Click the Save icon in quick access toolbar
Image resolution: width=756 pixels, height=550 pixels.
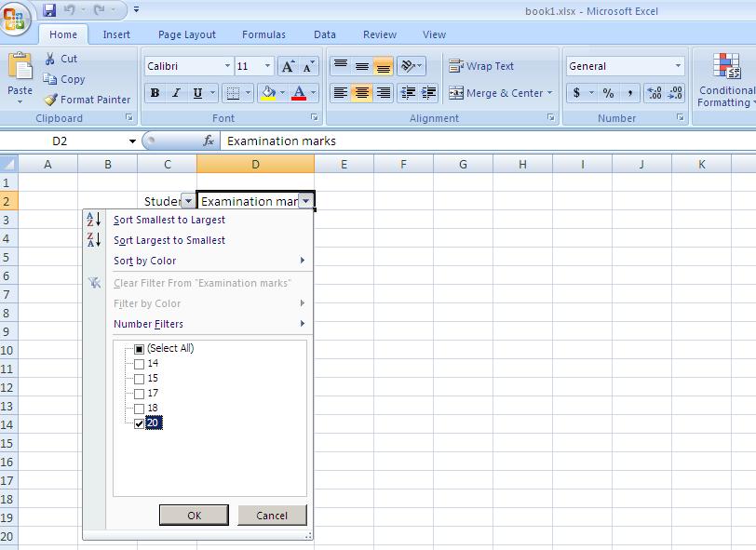(x=49, y=10)
